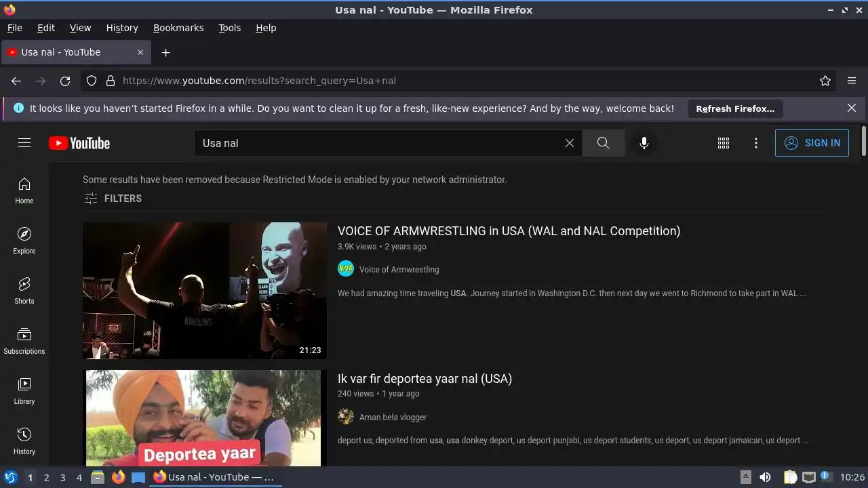Close the Usa nal YouTube tab
This screenshot has height=488, width=868.
pyautogui.click(x=140, y=52)
